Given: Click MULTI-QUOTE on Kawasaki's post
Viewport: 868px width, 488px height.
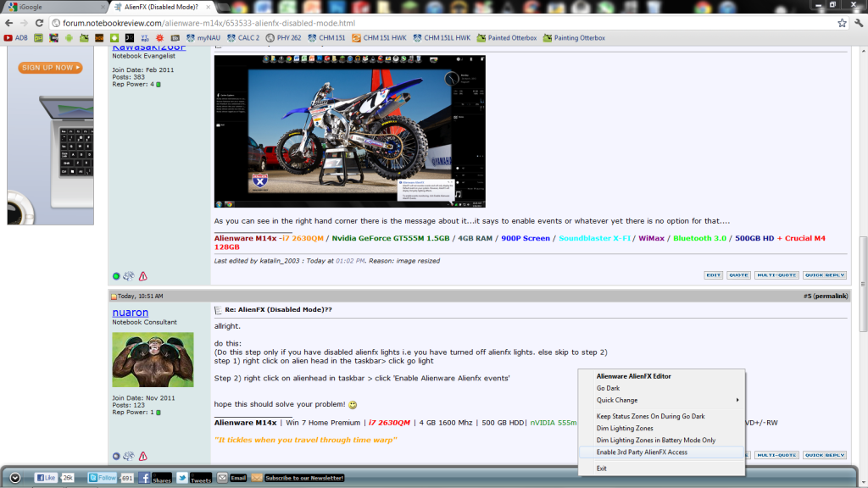Looking at the screenshot, I should (776, 275).
